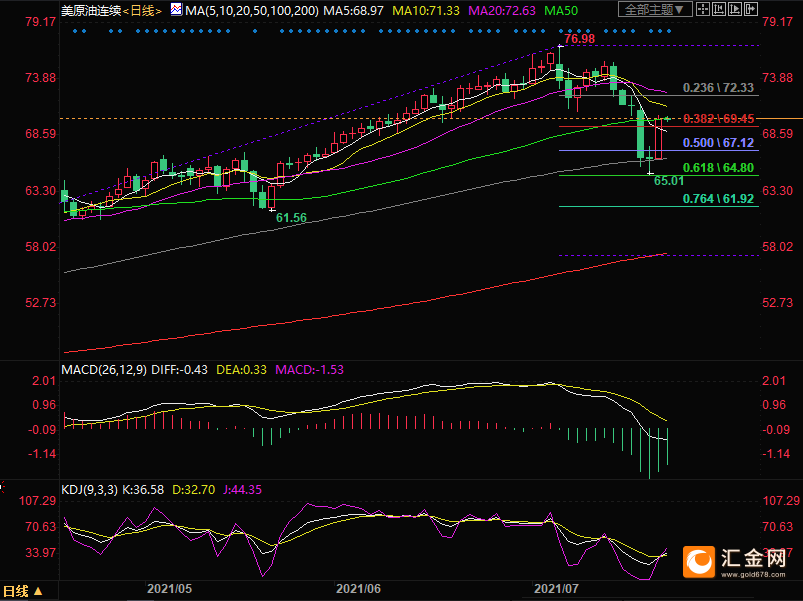Click the D:32.70 value
Image resolution: width=803 pixels, height=601 pixels.
click(x=193, y=490)
